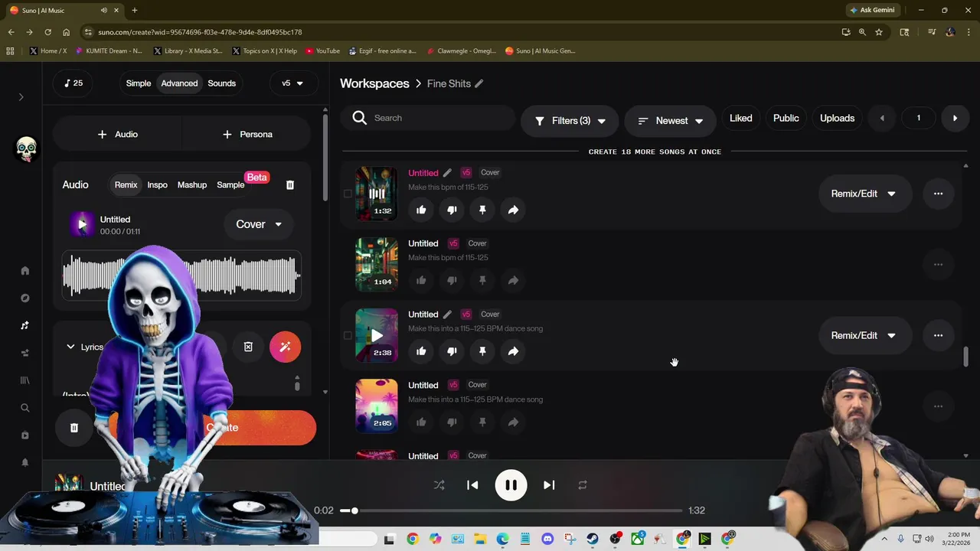Select the Sample audio tab
The image size is (980, 551).
click(230, 185)
